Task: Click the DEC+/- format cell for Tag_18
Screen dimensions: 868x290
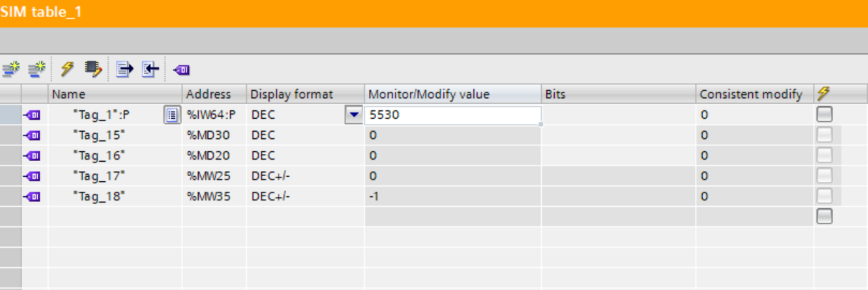Action: click(305, 195)
